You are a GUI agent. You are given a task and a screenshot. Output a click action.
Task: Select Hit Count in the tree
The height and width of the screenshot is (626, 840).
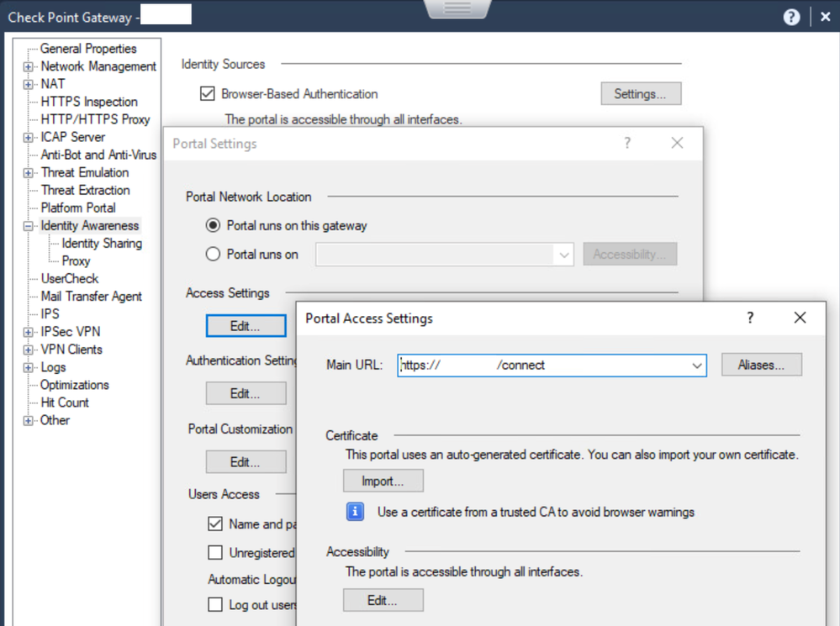coord(65,402)
